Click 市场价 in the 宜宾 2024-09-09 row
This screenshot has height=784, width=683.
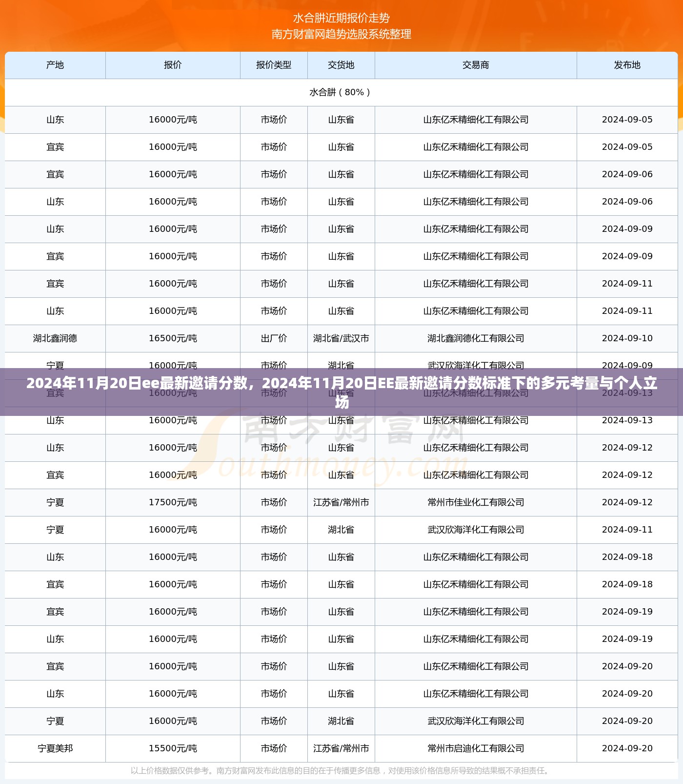pos(274,256)
